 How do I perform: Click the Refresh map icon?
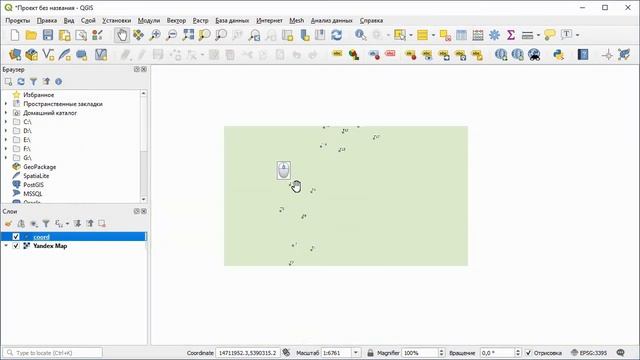336,35
